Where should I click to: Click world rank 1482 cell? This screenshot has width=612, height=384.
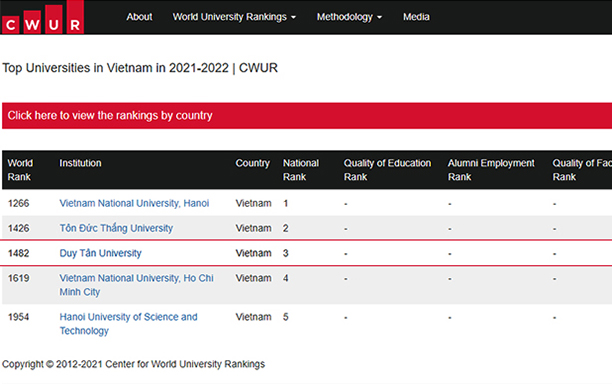pos(18,253)
